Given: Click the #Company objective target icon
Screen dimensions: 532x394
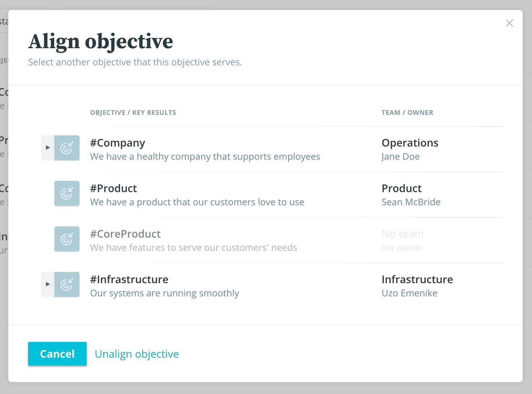Looking at the screenshot, I should 67,148.
